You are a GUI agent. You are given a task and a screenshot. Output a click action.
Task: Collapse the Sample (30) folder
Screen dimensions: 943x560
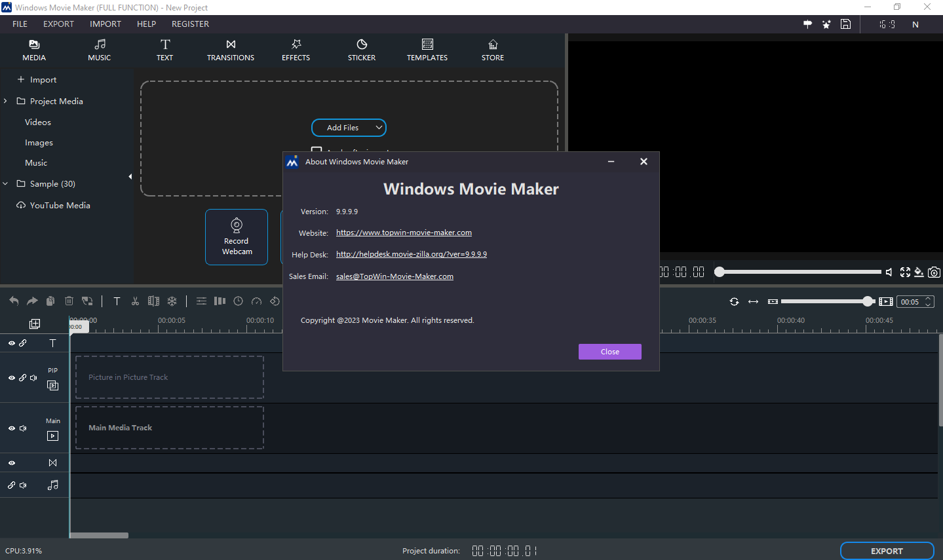pyautogui.click(x=5, y=184)
